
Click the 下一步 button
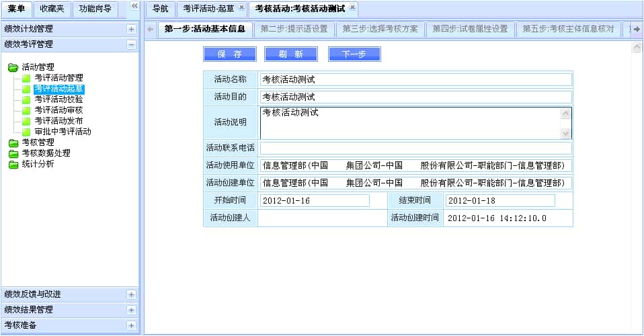(x=354, y=54)
